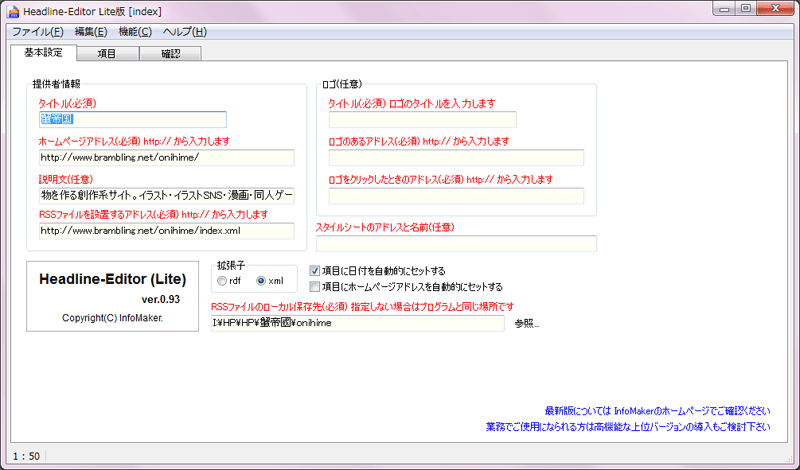Select the xml extension radio button
This screenshot has width=800, height=470.
[x=262, y=281]
